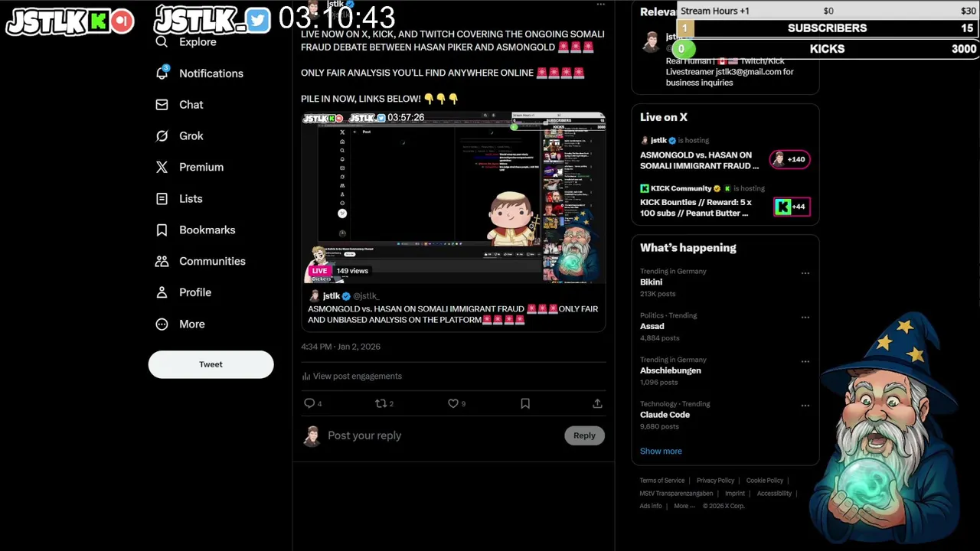Click the +140 listeners badge
The width and height of the screenshot is (980, 551).
coord(789,159)
